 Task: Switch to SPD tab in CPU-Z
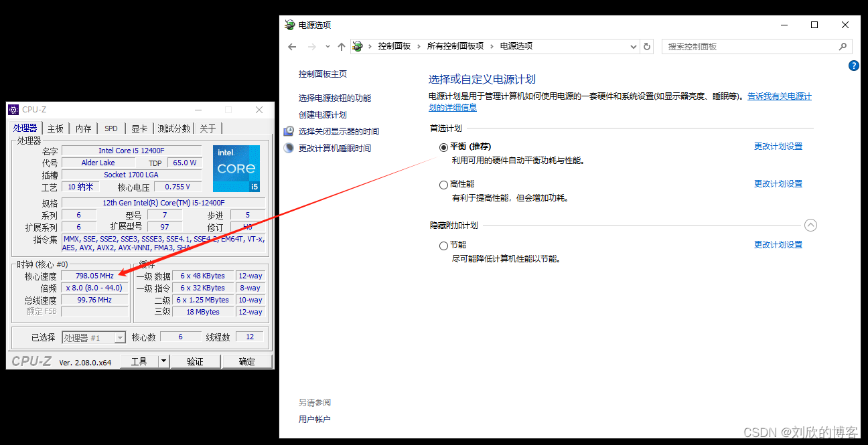(111, 128)
